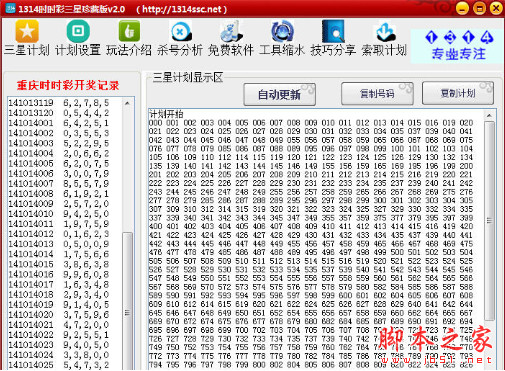Select record 141014024 row
This screenshot has height=371, width=505.
tap(59, 355)
